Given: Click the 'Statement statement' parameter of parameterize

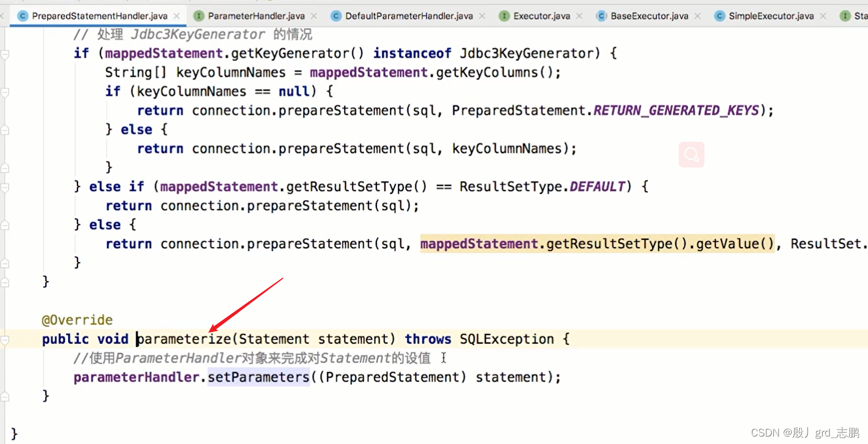Looking at the screenshot, I should pyautogui.click(x=317, y=340).
